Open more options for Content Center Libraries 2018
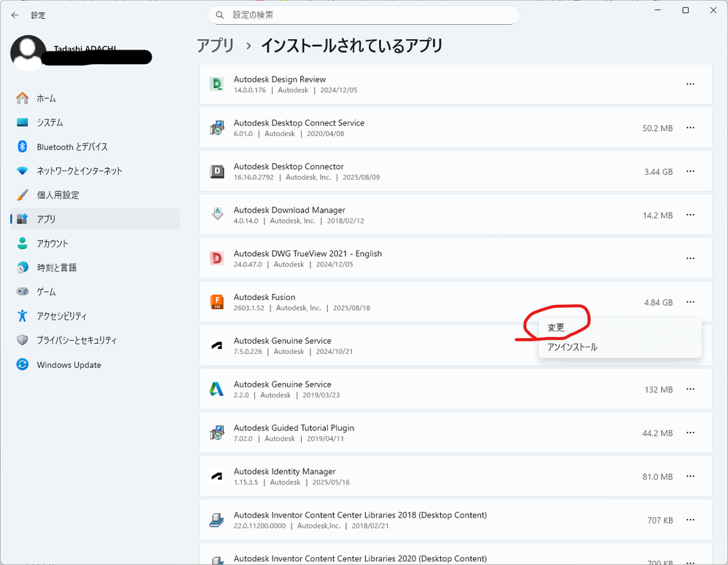Screen dimensions: 728x565 (690, 520)
